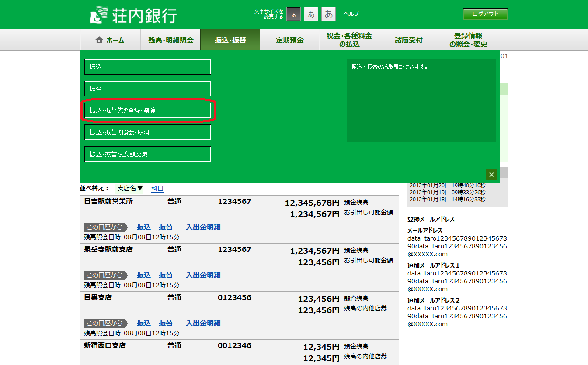The width and height of the screenshot is (588, 365).
Task: Open the 税金・各種料金の払込 tab
Action: click(349, 40)
